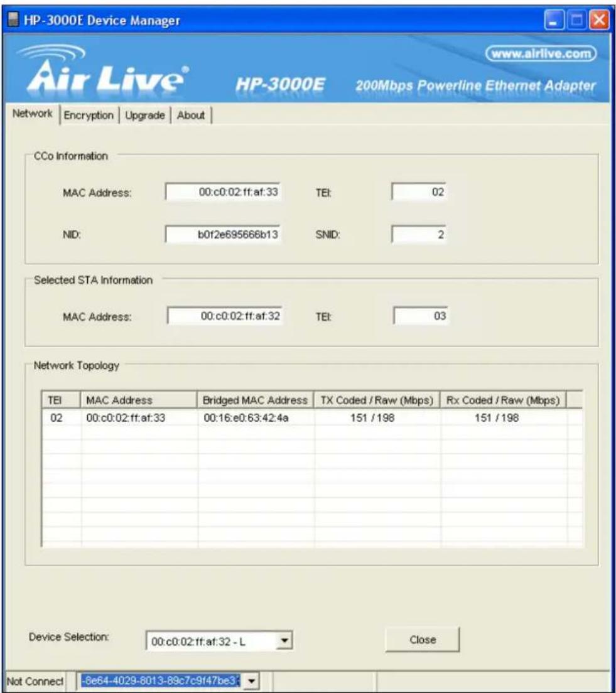Click TEI 02 cell in topology table

coord(56,417)
